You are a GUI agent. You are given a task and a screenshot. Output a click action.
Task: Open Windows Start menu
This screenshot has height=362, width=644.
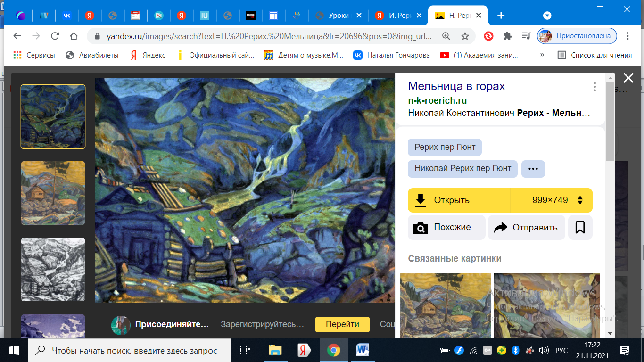[x=14, y=350]
